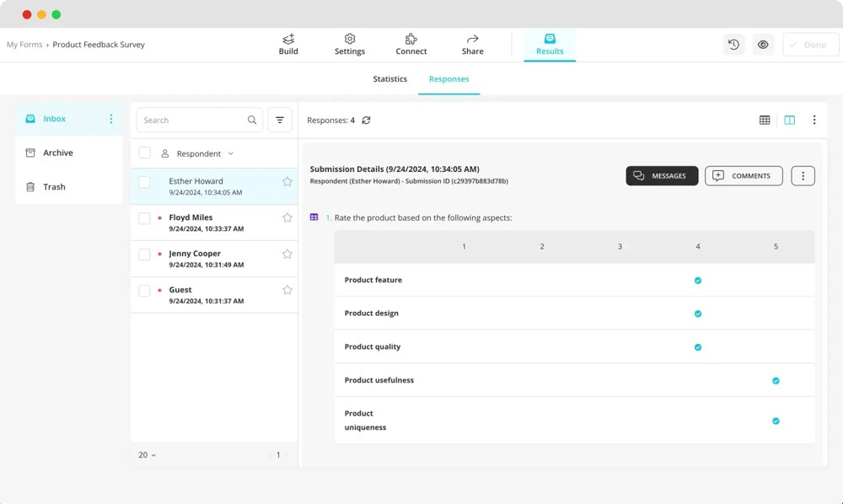Click the preview eye icon
843x504 pixels.
click(763, 45)
